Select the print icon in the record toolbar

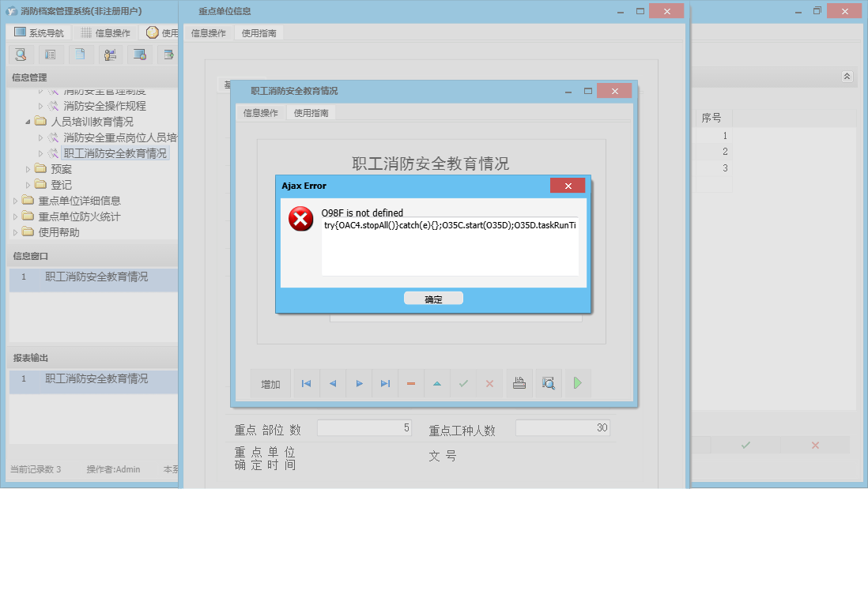pos(519,383)
